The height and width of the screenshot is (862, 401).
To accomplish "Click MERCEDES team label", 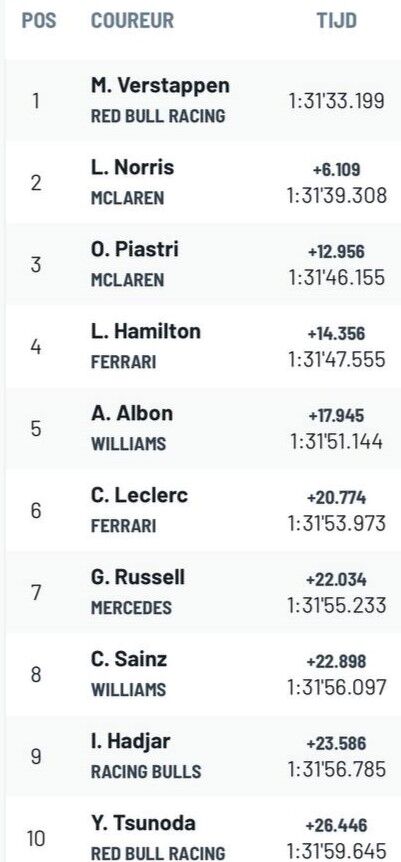I will coord(131,607).
